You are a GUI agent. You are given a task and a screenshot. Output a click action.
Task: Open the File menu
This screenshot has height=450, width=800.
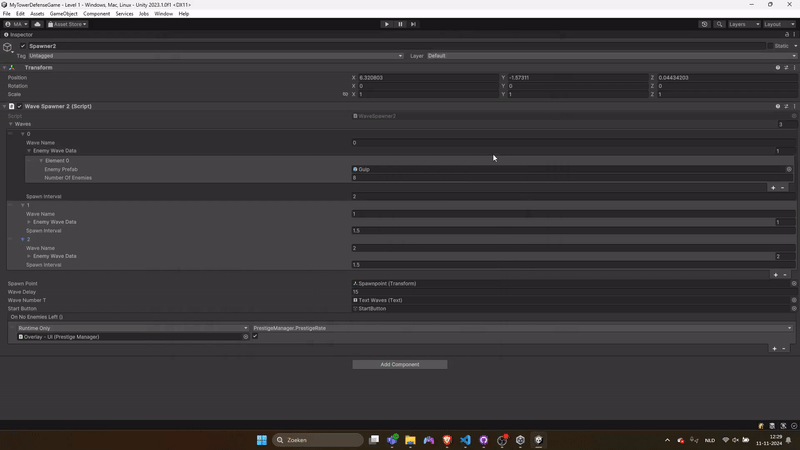point(7,14)
